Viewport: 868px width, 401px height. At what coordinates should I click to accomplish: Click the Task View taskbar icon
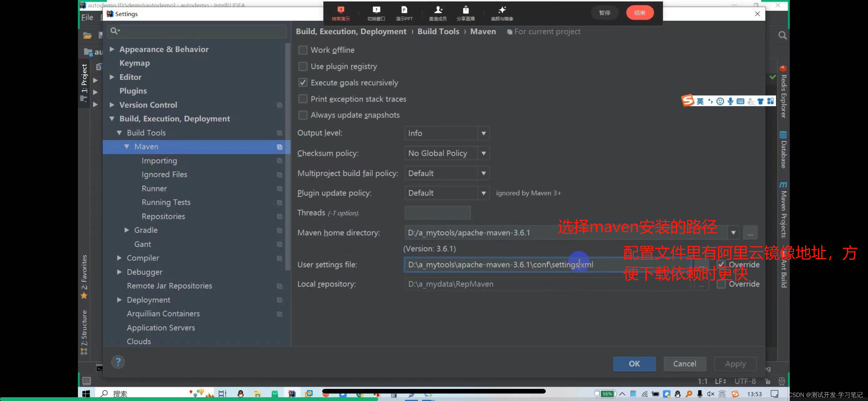click(222, 393)
